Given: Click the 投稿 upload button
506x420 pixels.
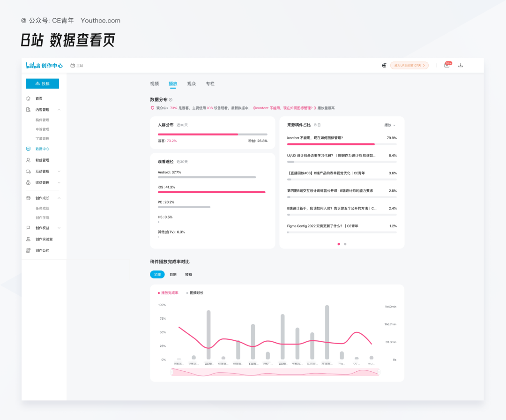Looking at the screenshot, I should point(42,83).
